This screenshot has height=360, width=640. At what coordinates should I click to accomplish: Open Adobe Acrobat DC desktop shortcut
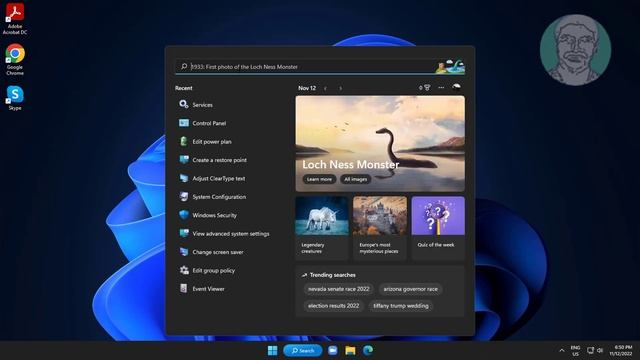(15, 18)
